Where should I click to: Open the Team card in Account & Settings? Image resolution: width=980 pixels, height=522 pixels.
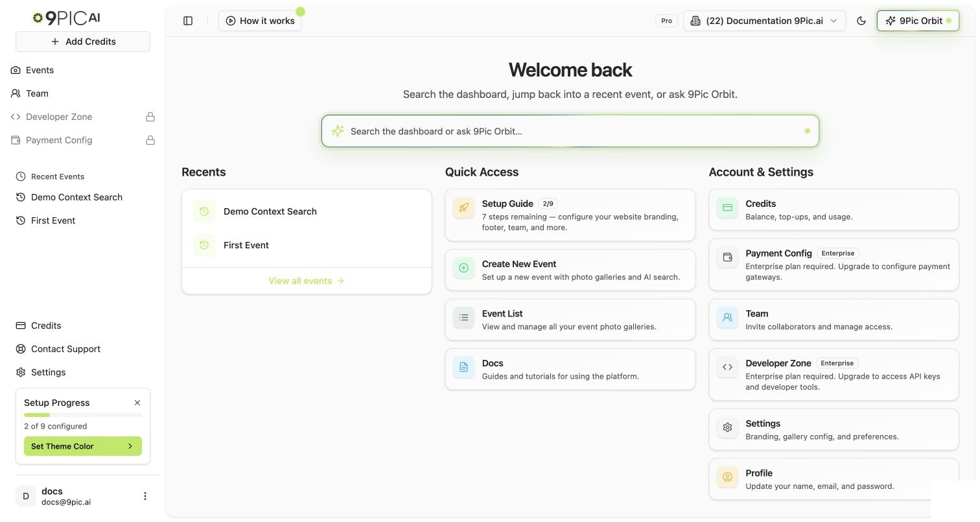[x=834, y=320]
